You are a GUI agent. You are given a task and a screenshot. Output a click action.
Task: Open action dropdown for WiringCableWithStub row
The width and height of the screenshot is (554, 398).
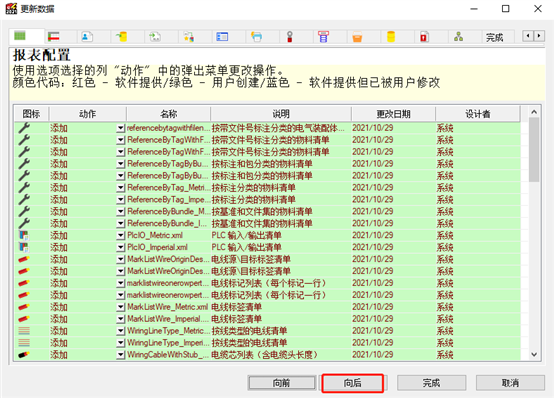point(121,355)
